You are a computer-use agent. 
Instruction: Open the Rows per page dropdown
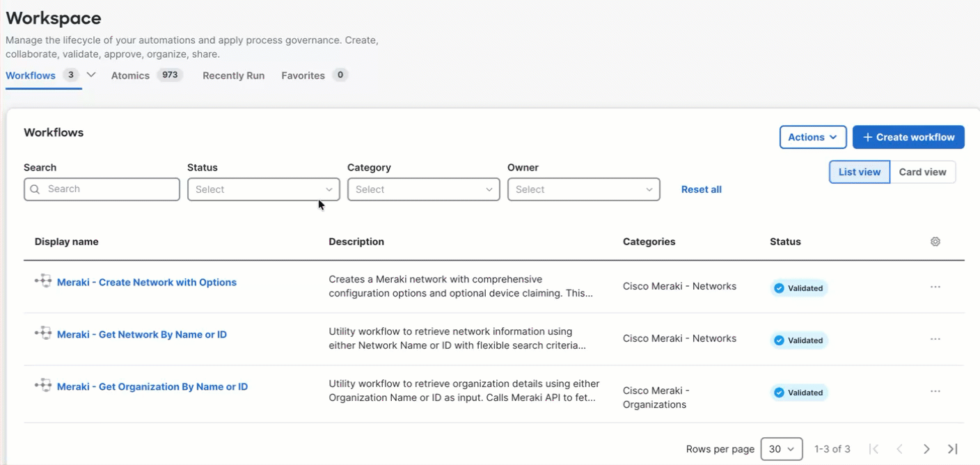click(x=781, y=449)
